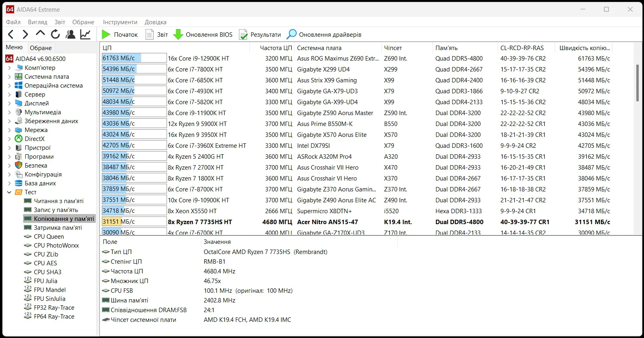The height and width of the screenshot is (338, 644).
Task: Click the Refresh toolbar icon
Action: click(x=55, y=35)
